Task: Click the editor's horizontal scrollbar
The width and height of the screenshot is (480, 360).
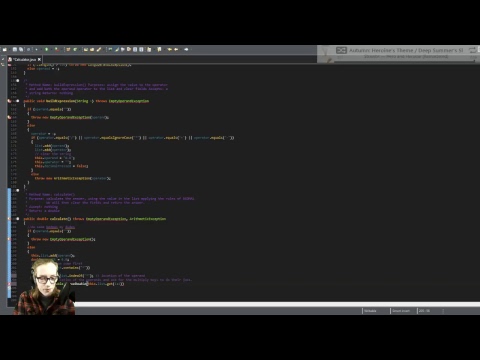Action: [277, 304]
